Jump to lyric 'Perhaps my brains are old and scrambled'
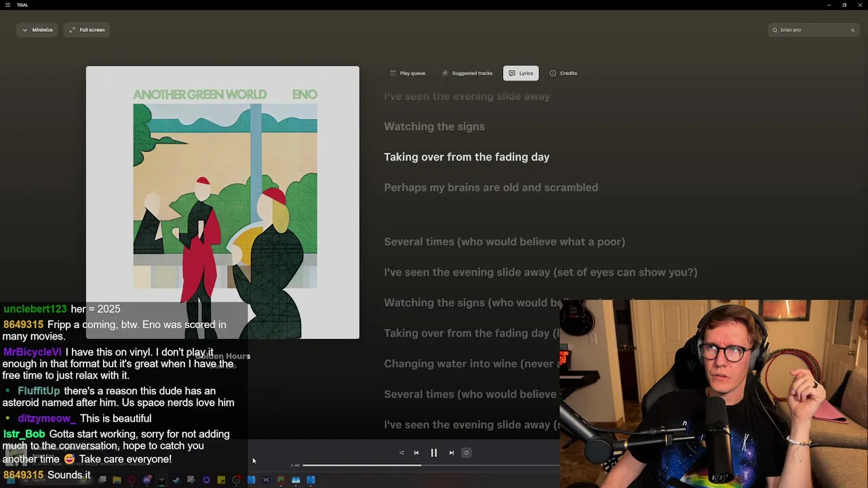 491,187
